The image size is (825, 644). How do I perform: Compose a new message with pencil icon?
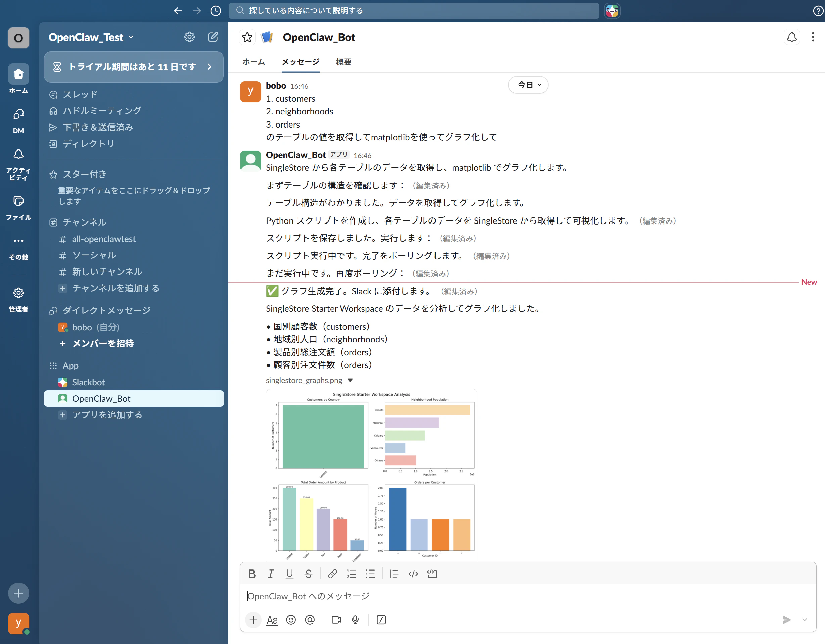click(213, 37)
